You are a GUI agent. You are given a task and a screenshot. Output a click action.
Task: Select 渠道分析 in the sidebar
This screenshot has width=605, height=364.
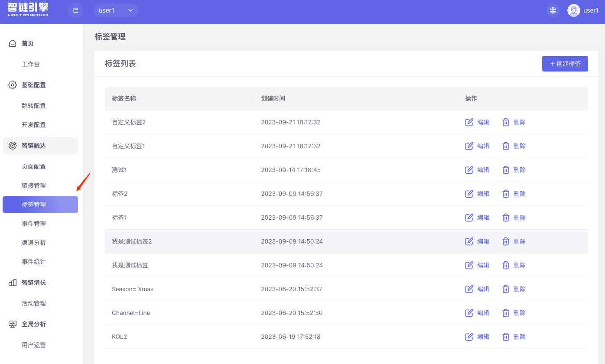click(34, 243)
